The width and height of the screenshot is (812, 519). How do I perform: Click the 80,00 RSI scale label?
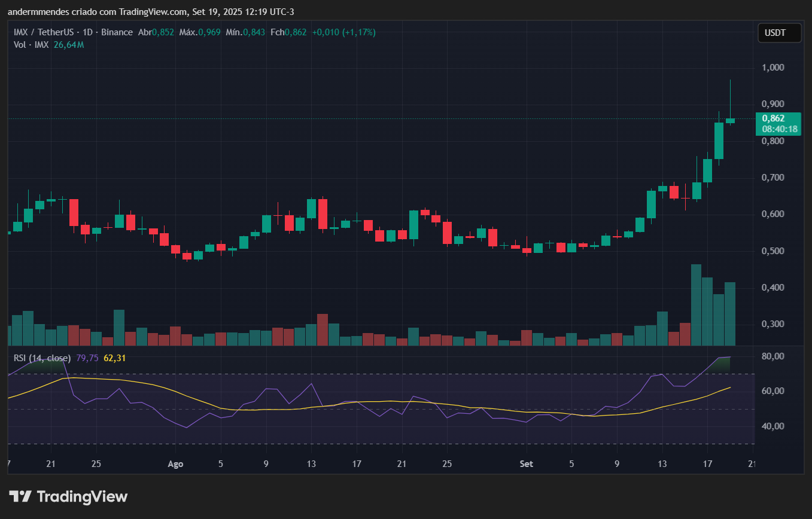point(773,356)
